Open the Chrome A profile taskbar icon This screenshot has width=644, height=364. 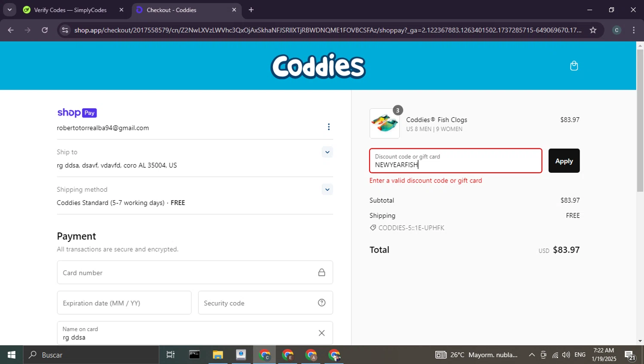point(311,355)
